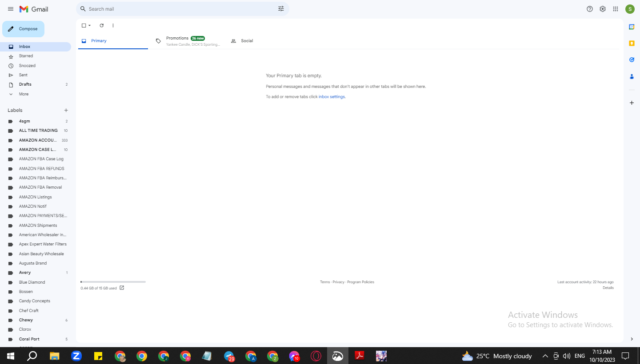Show hidden system tray icons
This screenshot has width=640, height=364.
click(545, 356)
